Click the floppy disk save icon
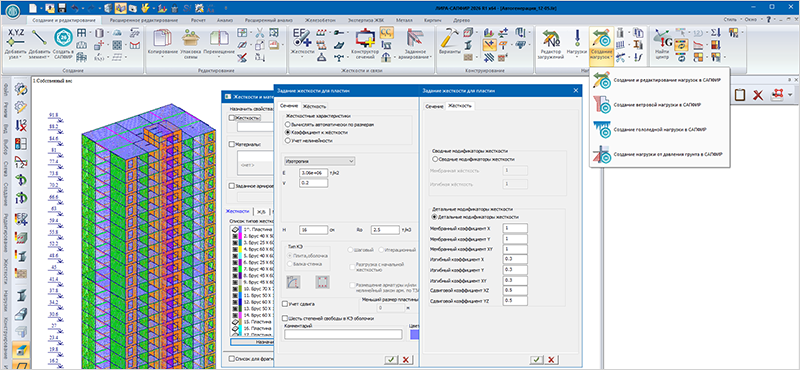Viewport: 800px width, 370px height. point(62,8)
